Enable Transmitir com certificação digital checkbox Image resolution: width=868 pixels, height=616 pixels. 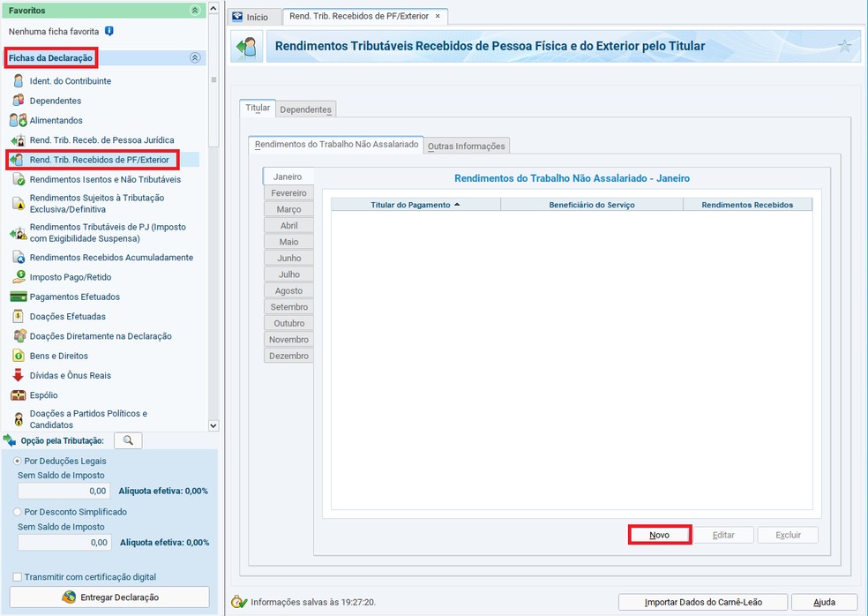18,577
